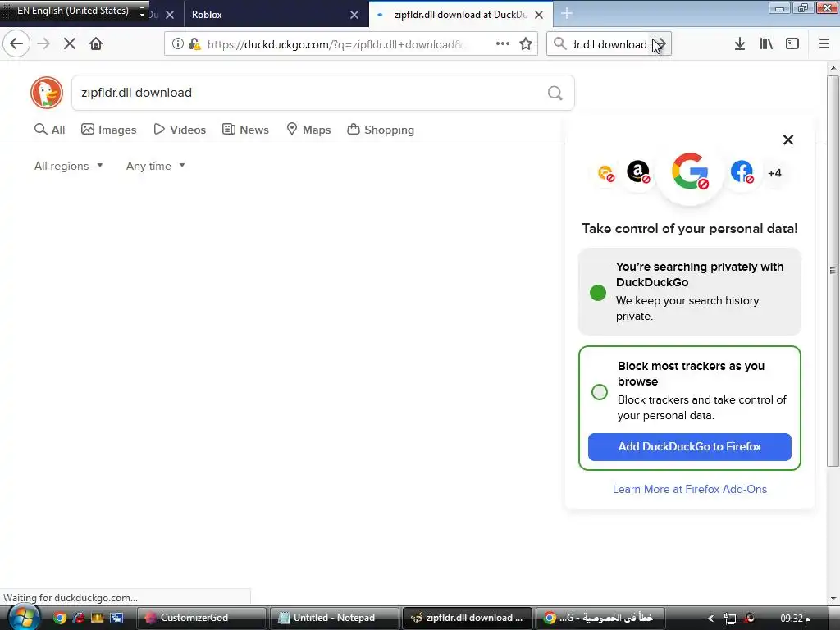Image resolution: width=840 pixels, height=630 pixels.
Task: Switch to Shopping results
Action: pyautogui.click(x=381, y=130)
